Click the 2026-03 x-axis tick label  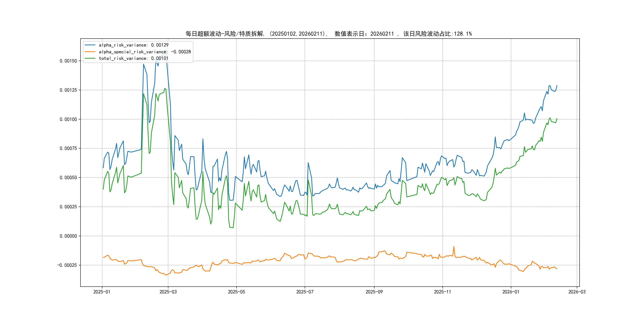(577, 292)
